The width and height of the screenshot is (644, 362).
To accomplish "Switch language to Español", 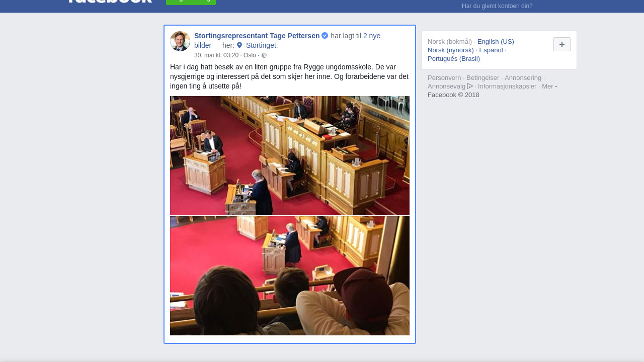I will tap(491, 50).
